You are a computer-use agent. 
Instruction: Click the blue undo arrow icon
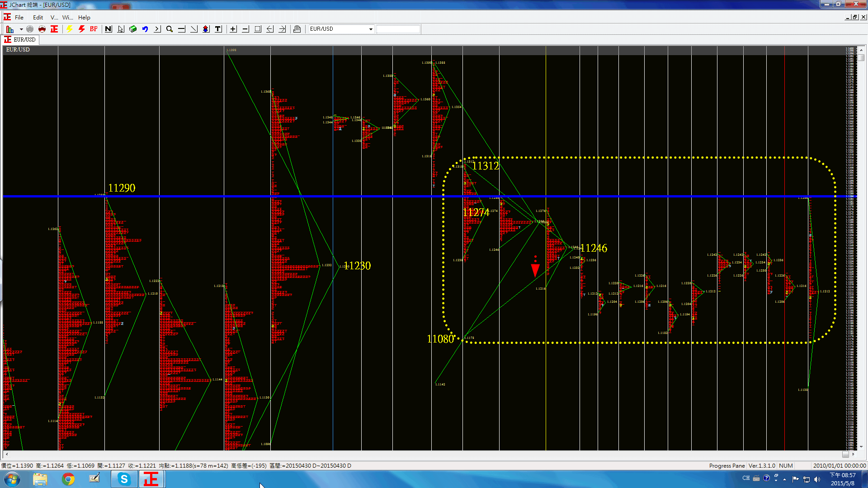[145, 29]
